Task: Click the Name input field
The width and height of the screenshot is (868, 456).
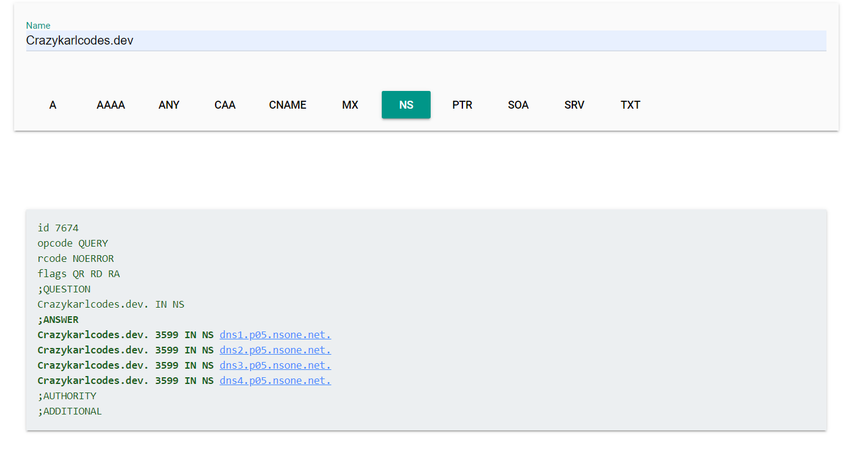Action: (x=426, y=41)
